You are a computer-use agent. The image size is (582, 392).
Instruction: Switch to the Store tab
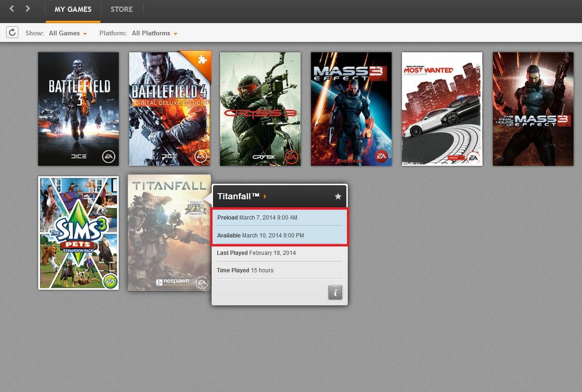122,9
